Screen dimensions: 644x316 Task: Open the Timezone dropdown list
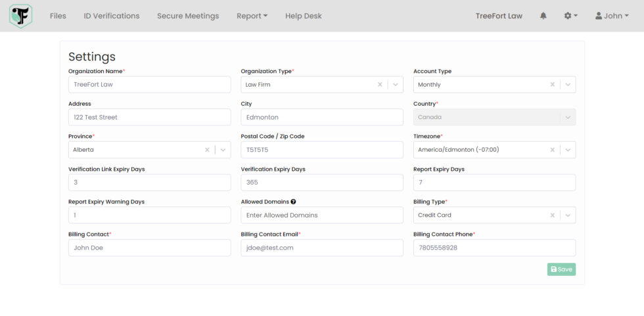click(x=568, y=150)
